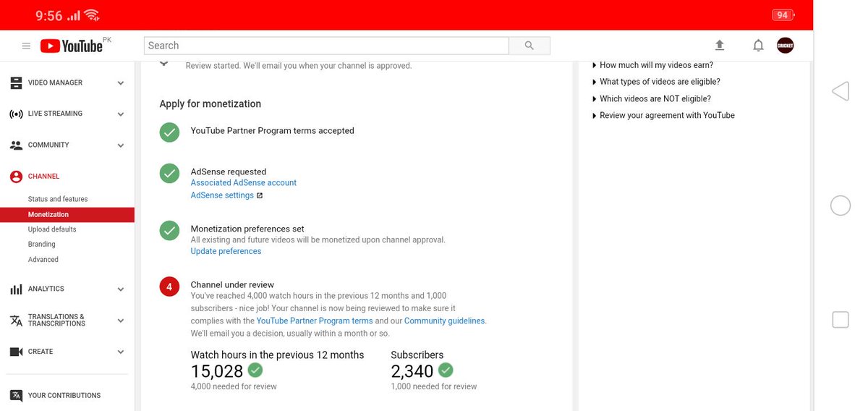Tap the status bar clock 9:56
Screen dimensions: 868x411
pos(49,15)
